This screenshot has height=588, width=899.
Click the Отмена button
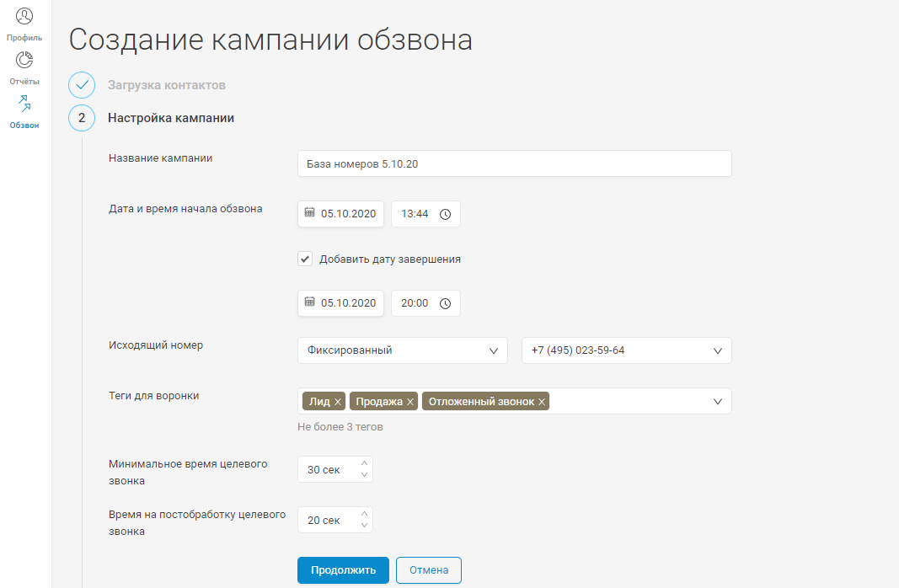428,570
